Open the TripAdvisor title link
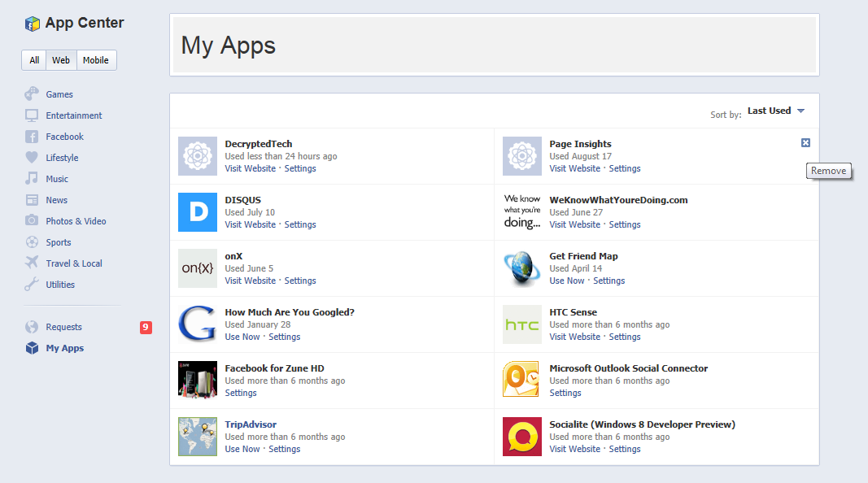The height and width of the screenshot is (483, 868). (x=251, y=424)
